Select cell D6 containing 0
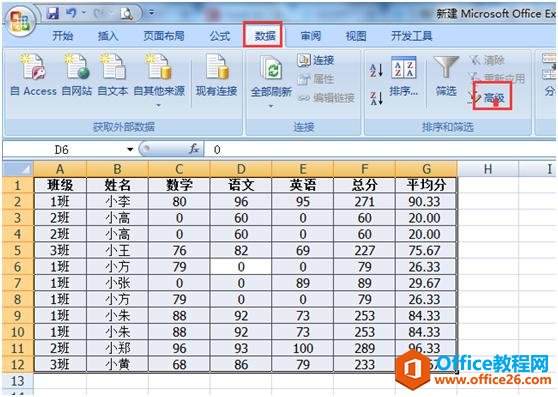 241,267
